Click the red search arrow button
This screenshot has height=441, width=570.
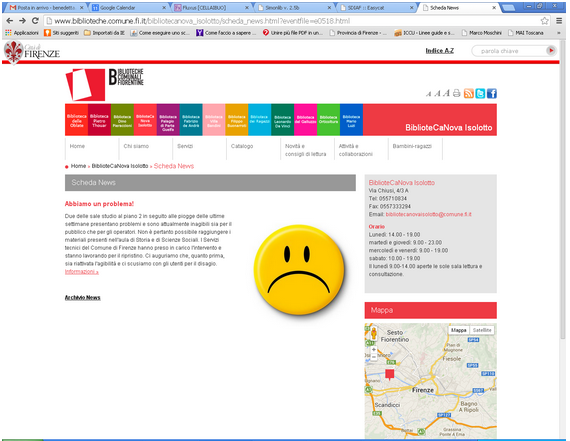click(x=551, y=51)
